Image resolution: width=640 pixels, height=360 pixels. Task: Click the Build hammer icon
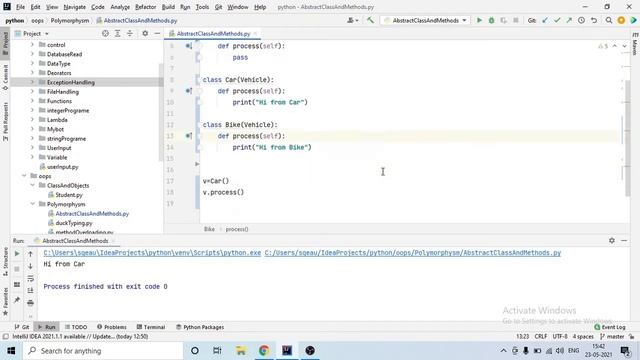[370, 20]
